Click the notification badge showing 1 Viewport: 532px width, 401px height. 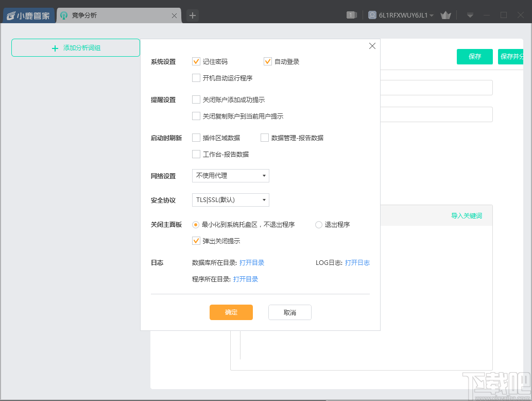(x=352, y=15)
